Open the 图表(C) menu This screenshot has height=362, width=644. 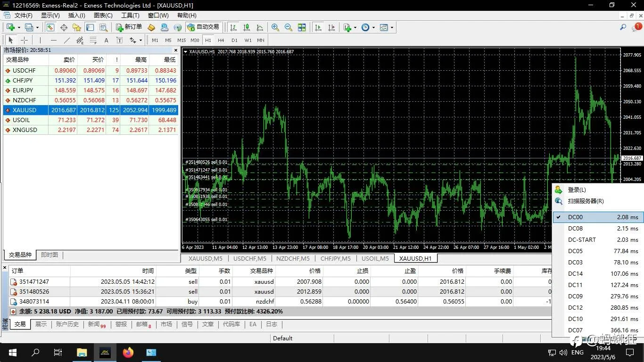coord(103,15)
